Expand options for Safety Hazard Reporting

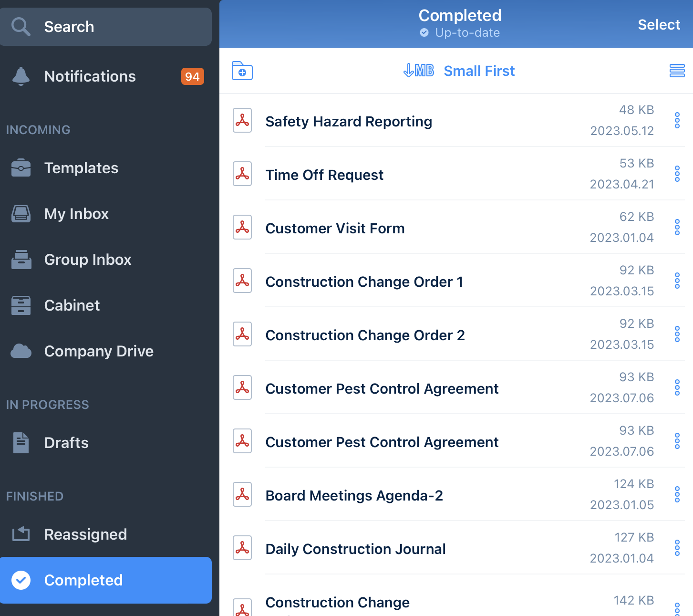point(677,120)
